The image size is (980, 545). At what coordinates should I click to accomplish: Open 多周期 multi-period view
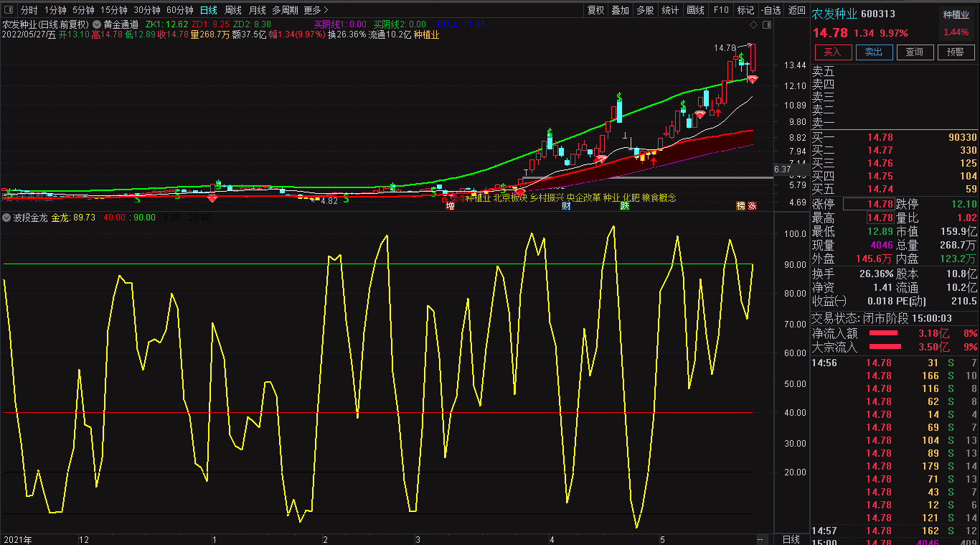click(x=285, y=10)
